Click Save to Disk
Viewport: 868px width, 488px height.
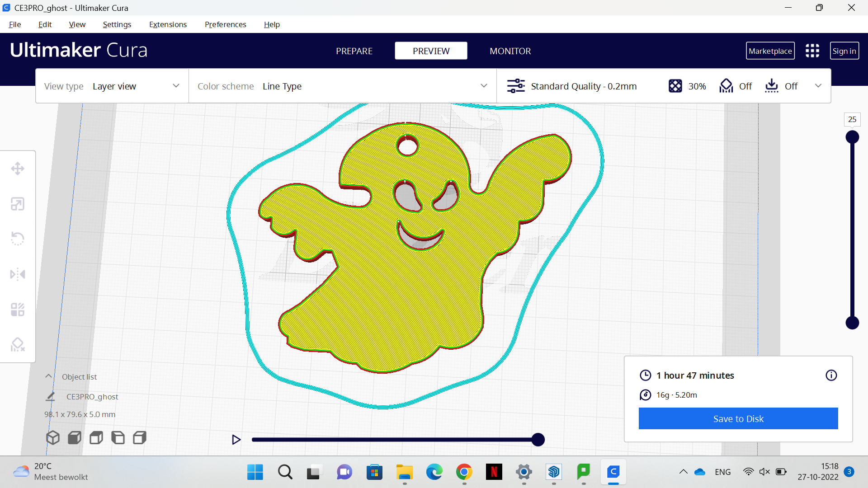tap(738, 419)
